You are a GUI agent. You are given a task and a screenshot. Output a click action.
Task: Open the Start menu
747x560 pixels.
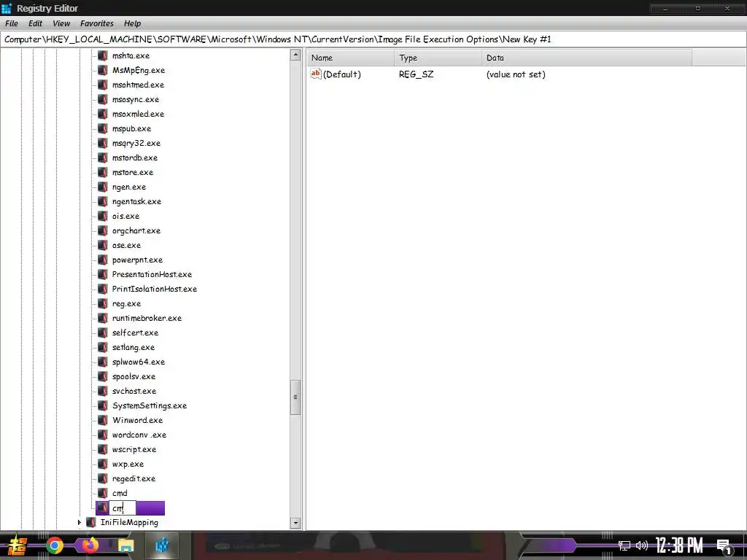(x=16, y=545)
